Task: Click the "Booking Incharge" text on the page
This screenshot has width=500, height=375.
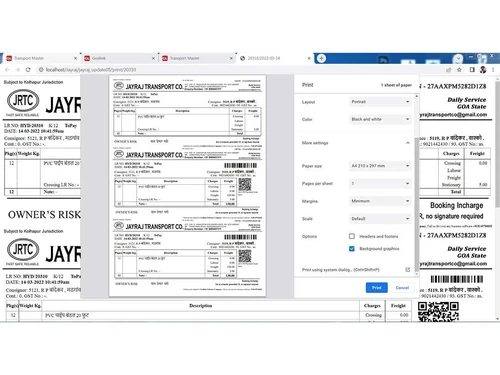Action: click(456, 205)
